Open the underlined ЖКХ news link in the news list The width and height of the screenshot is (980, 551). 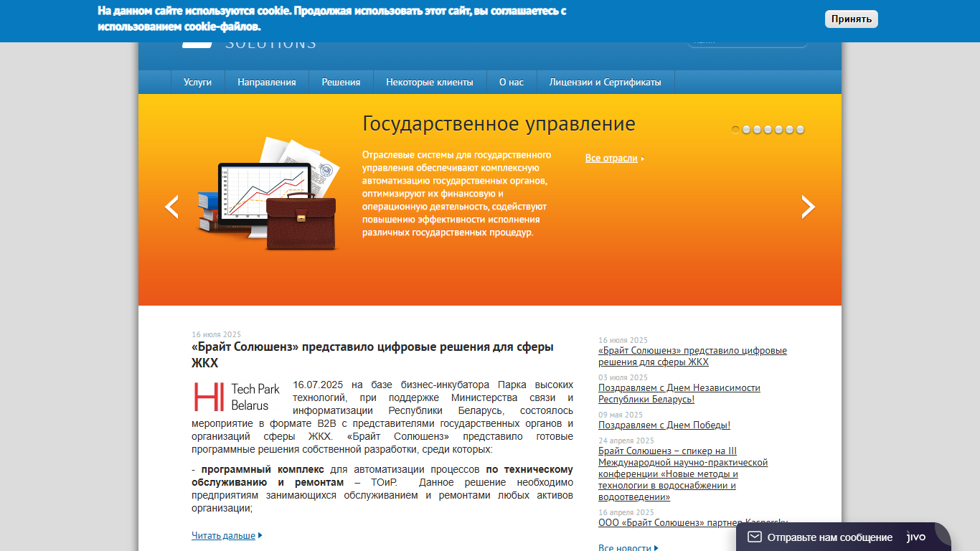(x=692, y=356)
